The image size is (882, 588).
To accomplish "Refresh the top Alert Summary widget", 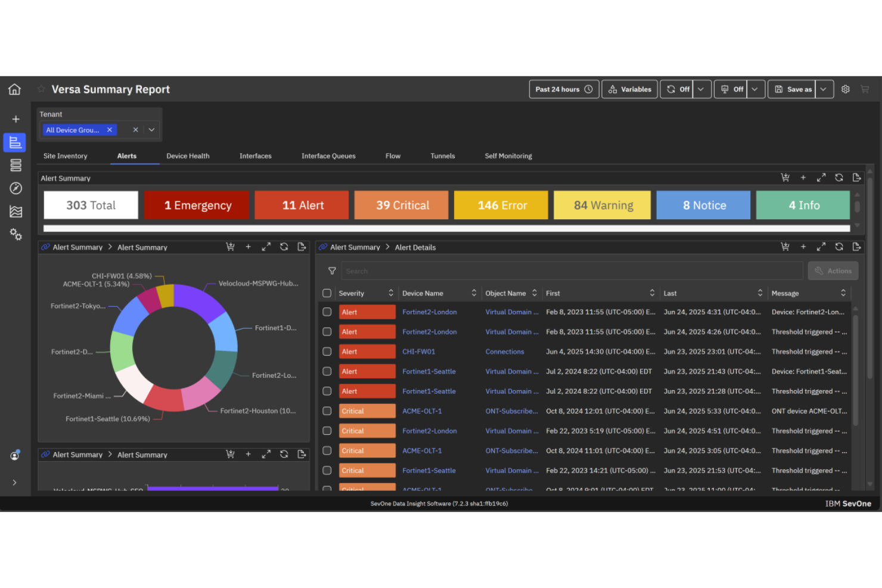I will [839, 178].
